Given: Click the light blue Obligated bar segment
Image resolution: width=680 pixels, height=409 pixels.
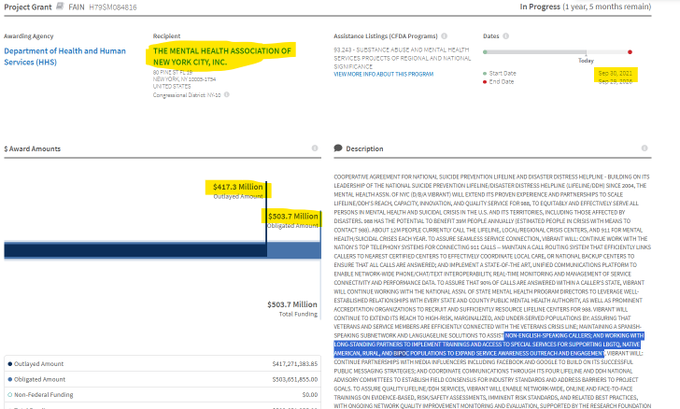Looking at the screenshot, I should [x=292, y=250].
